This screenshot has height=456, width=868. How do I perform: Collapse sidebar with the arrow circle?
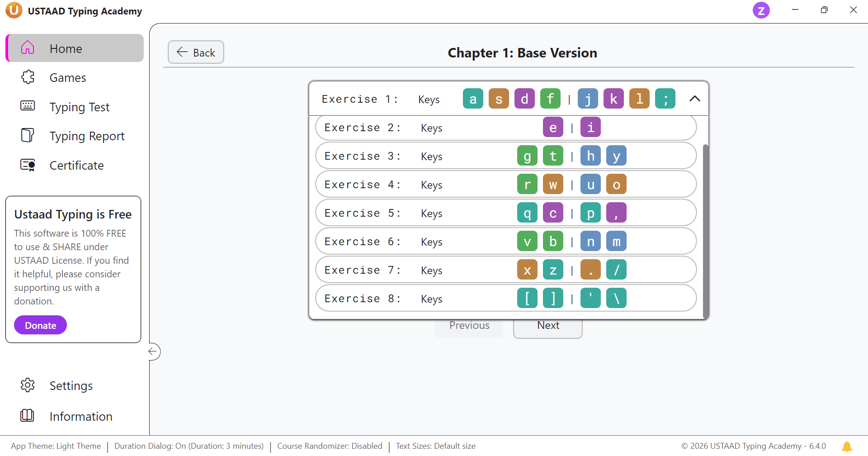(x=153, y=351)
